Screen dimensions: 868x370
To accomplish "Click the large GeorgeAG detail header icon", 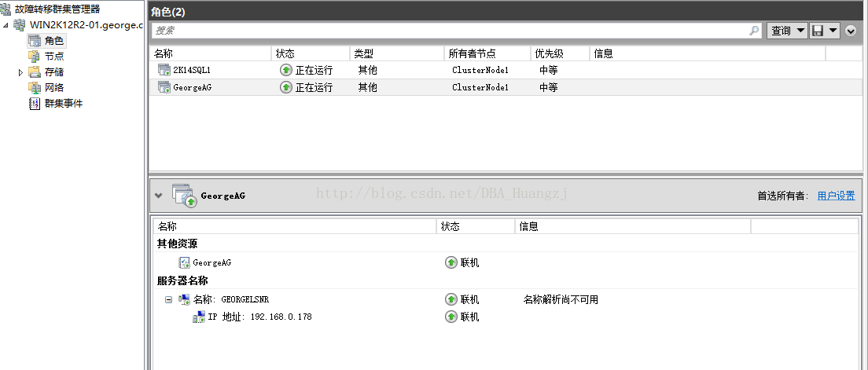I will (x=184, y=196).
